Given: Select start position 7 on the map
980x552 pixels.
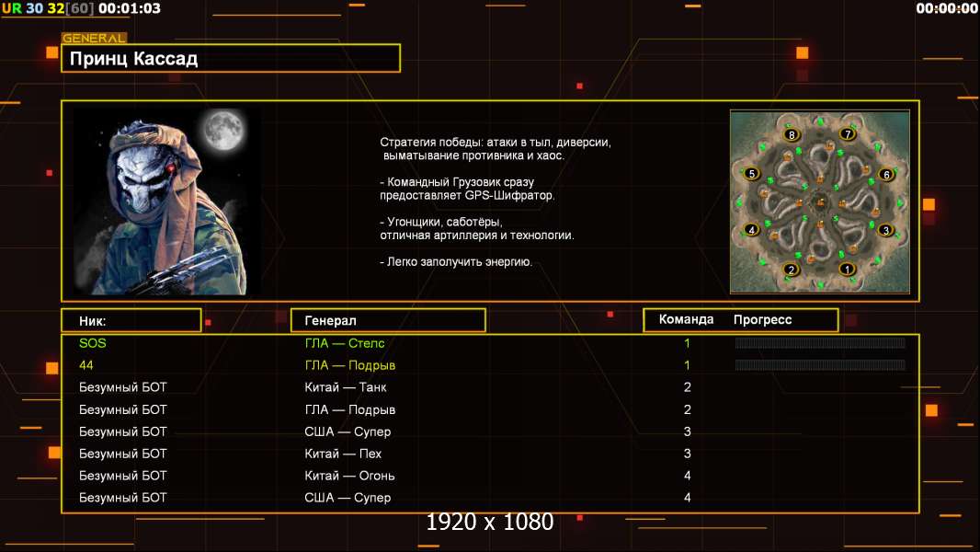Looking at the screenshot, I should click(848, 133).
